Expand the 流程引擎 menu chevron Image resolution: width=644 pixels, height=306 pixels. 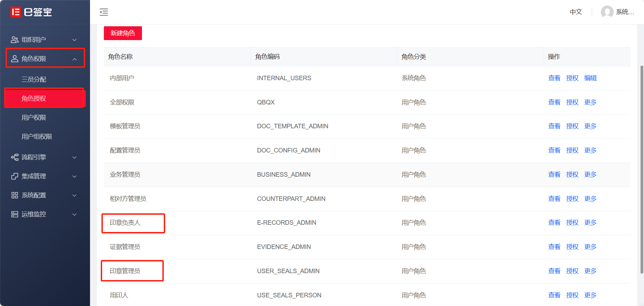click(74, 158)
